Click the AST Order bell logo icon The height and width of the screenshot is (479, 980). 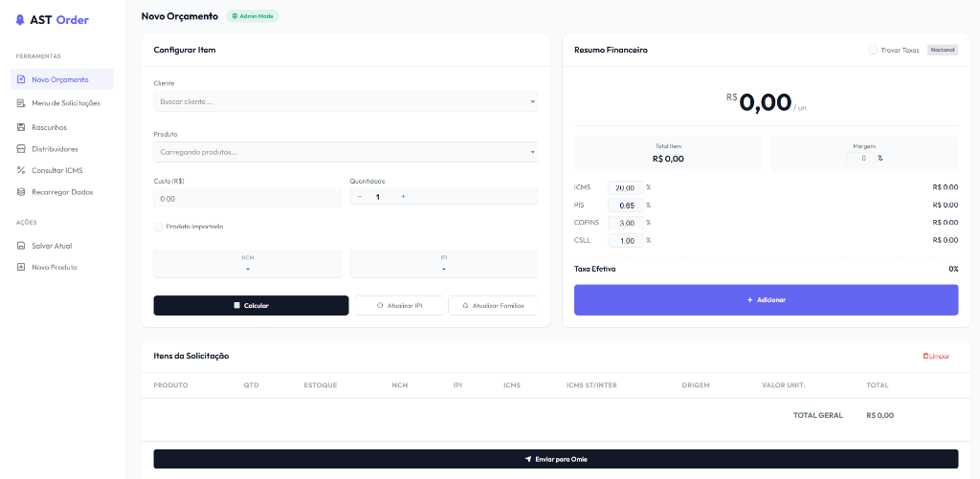(20, 20)
